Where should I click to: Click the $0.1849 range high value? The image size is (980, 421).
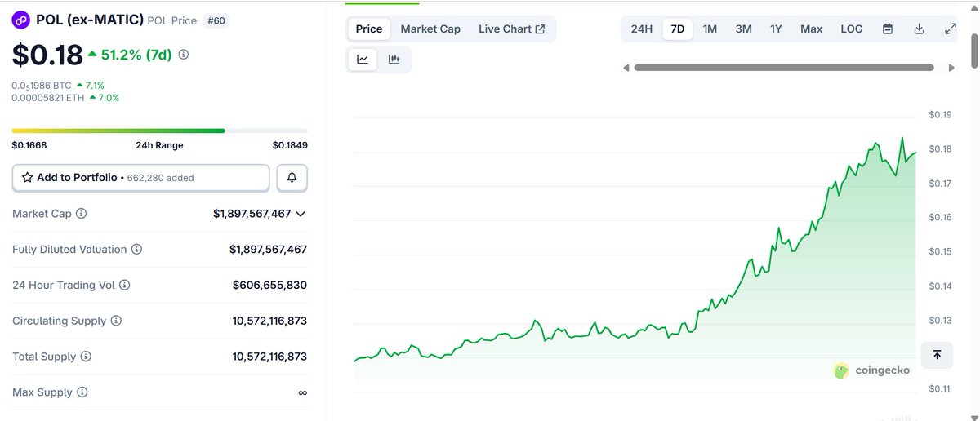pyautogui.click(x=290, y=145)
